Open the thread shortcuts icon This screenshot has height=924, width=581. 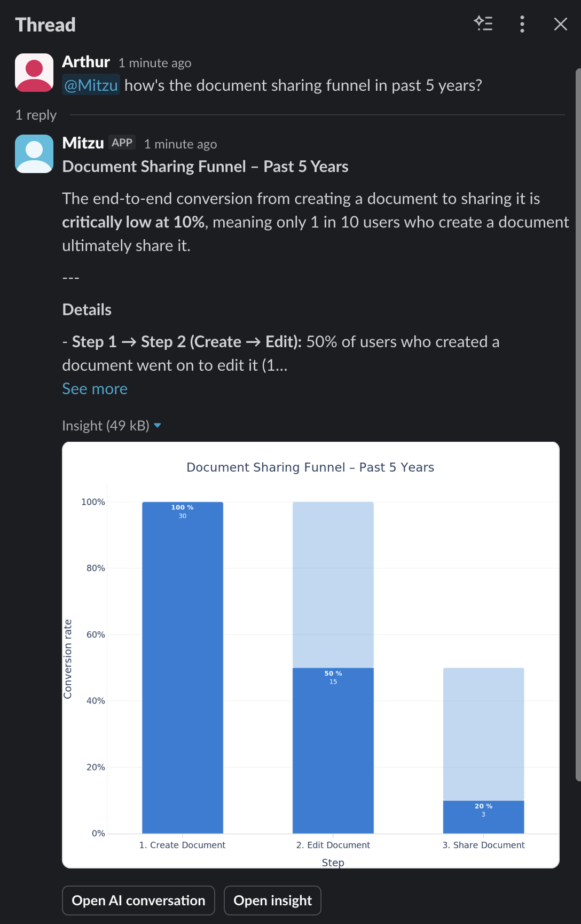(x=484, y=24)
